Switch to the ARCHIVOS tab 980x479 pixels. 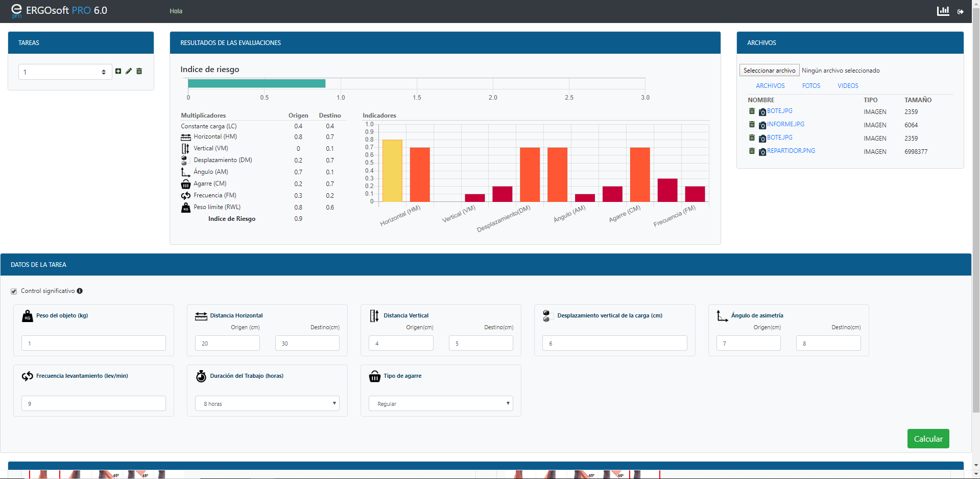click(x=770, y=86)
